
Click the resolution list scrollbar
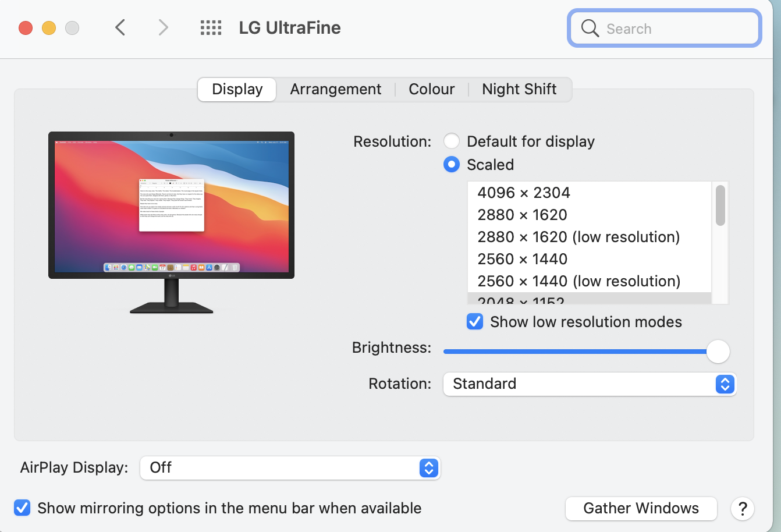tap(720, 205)
